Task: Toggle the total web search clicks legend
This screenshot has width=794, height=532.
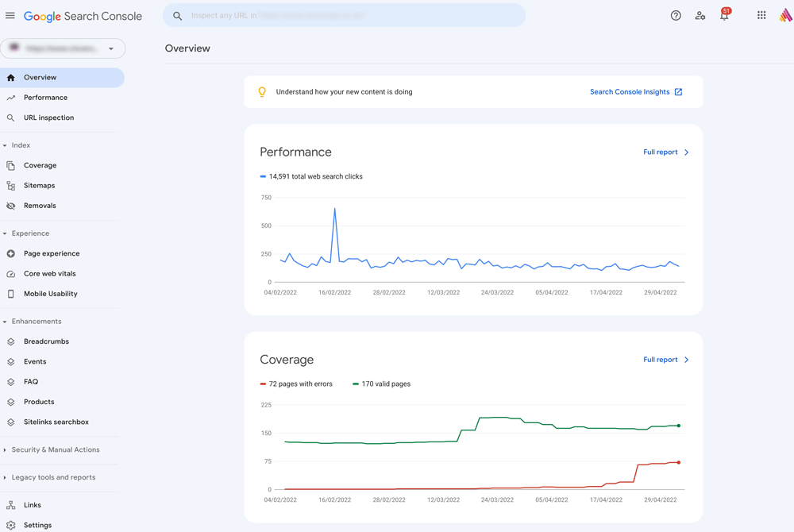Action: pos(311,176)
